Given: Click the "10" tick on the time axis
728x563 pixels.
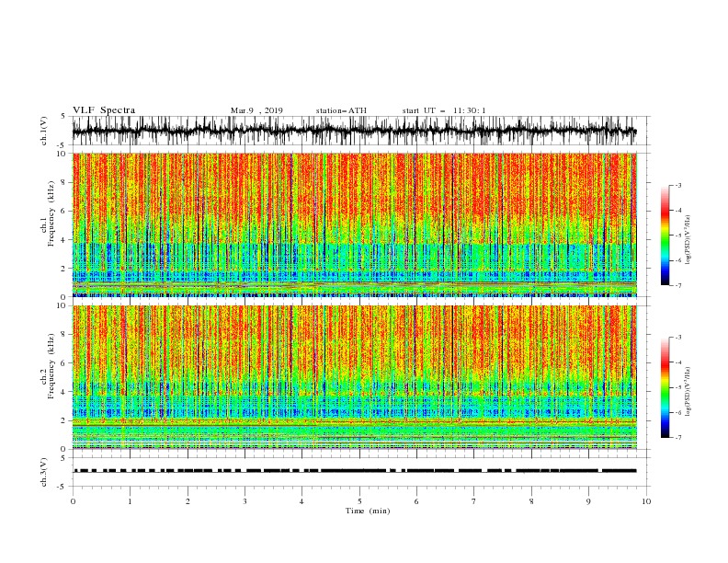Looking at the screenshot, I should [646, 501].
